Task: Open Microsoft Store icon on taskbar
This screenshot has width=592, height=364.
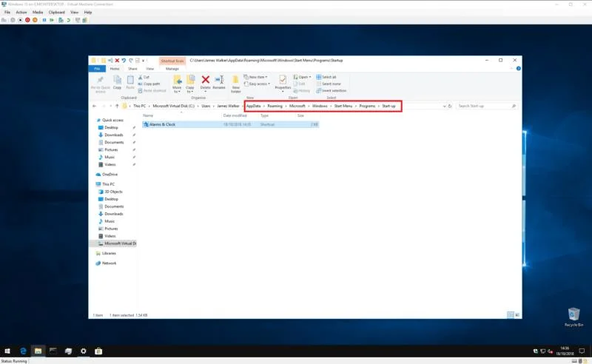Action: point(98,351)
